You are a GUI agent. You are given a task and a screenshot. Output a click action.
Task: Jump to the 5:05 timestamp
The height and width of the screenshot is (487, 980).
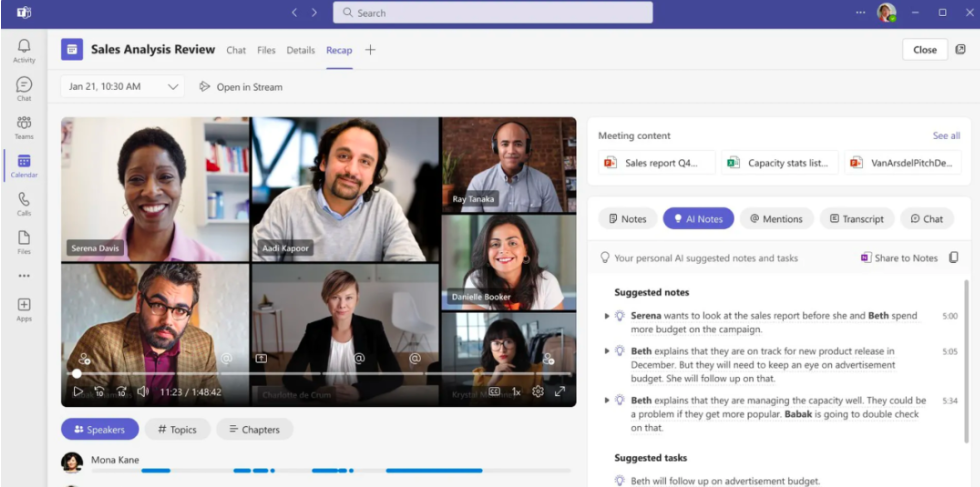pos(949,351)
